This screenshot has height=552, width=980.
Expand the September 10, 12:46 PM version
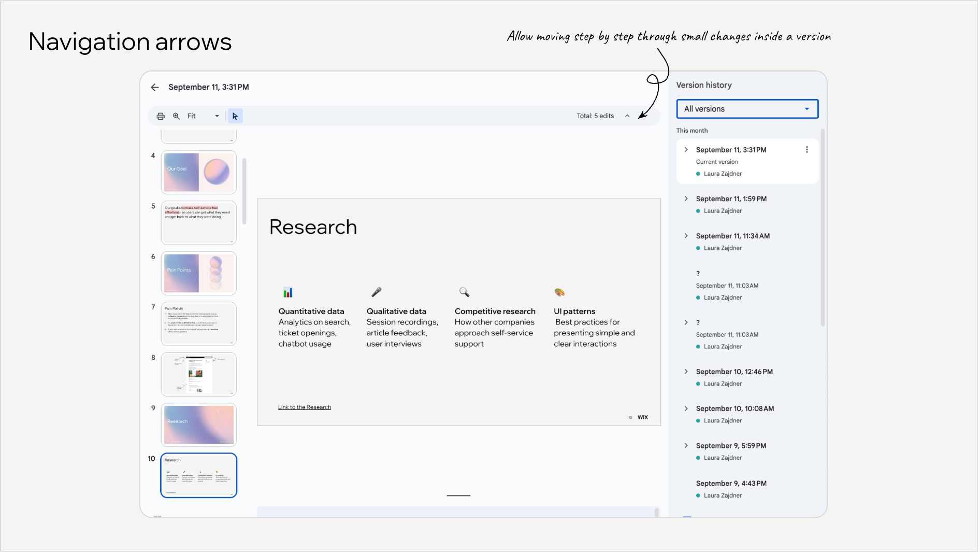pyautogui.click(x=686, y=372)
